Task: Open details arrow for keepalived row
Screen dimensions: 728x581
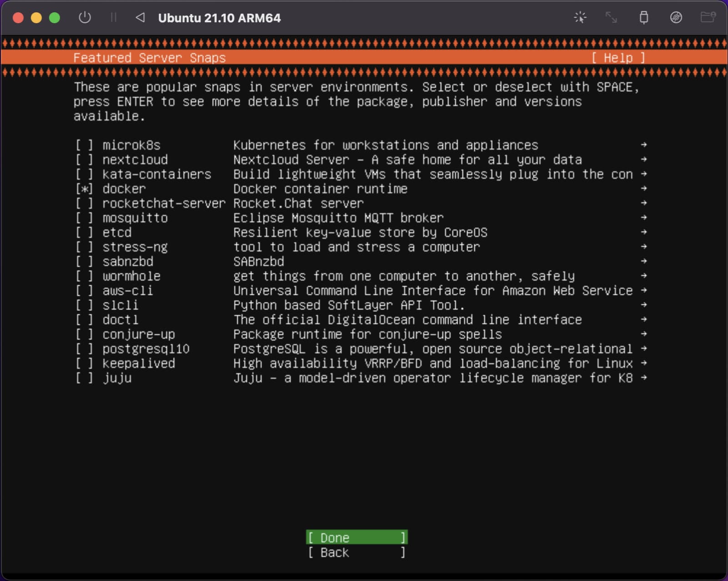Action: (x=643, y=363)
